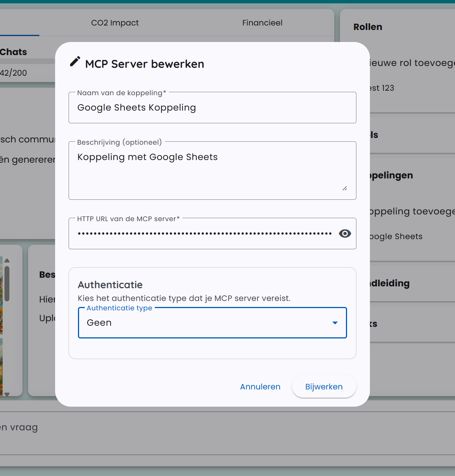Reveal the hidden MCP server URL
455x476 pixels.
pos(345,234)
